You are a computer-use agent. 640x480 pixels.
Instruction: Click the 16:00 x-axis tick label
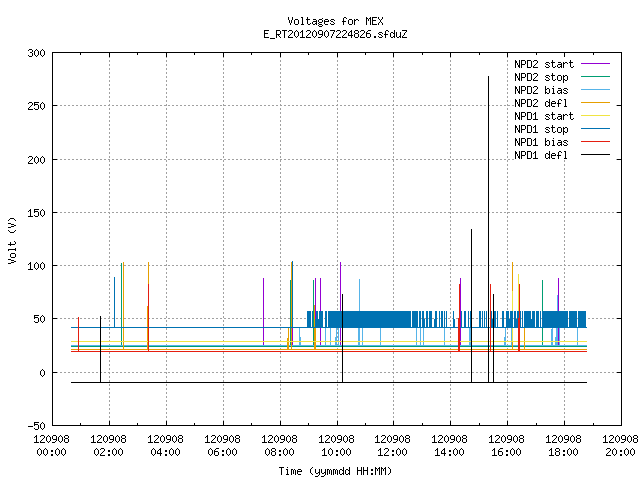point(507,452)
